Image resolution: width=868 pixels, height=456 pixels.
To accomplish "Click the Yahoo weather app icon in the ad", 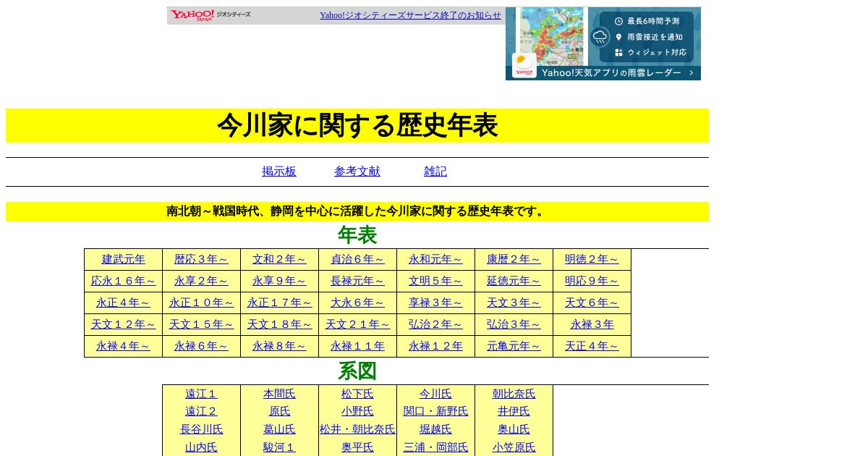I will pos(524,65).
